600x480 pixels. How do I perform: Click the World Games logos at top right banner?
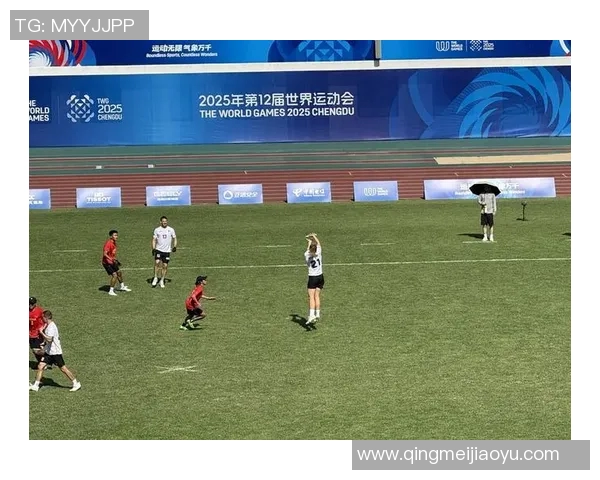click(x=465, y=46)
